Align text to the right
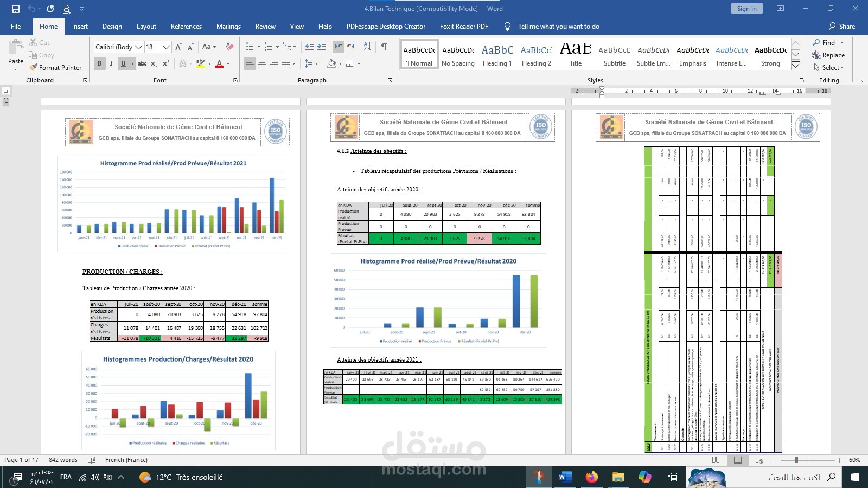The width and height of the screenshot is (868, 488). point(274,63)
